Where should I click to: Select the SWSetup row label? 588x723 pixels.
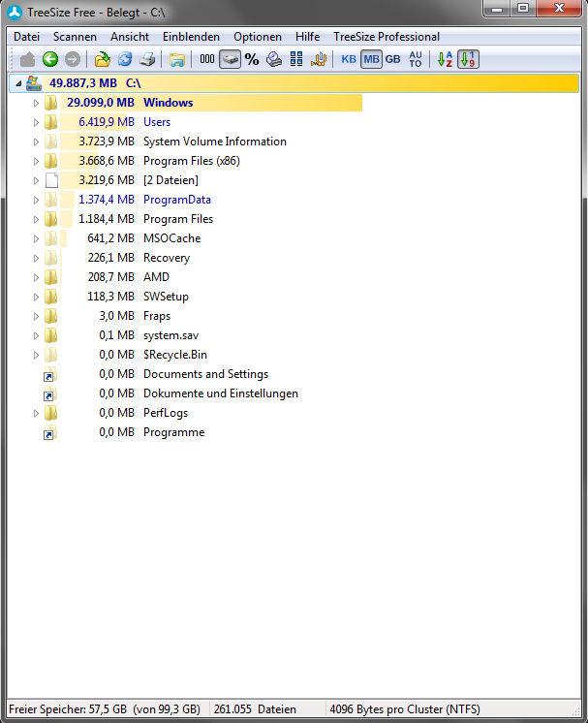click(x=166, y=296)
